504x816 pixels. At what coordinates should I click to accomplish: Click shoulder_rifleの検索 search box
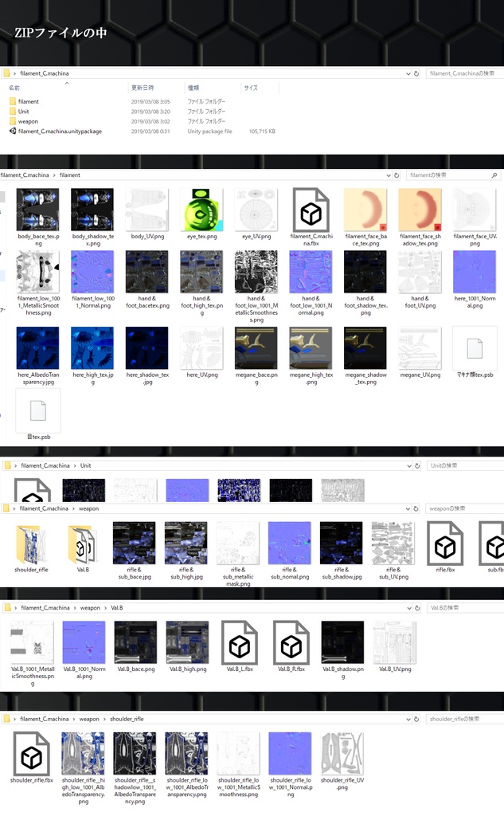click(x=464, y=720)
